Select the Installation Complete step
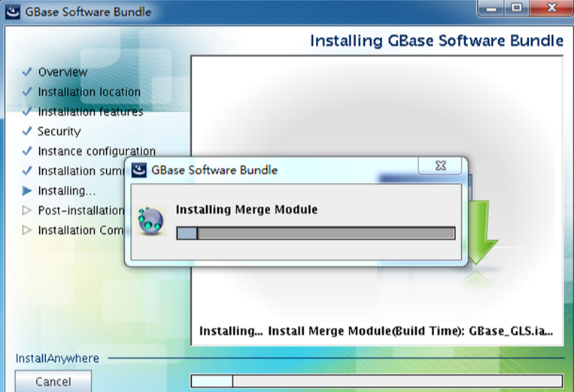 (x=81, y=230)
